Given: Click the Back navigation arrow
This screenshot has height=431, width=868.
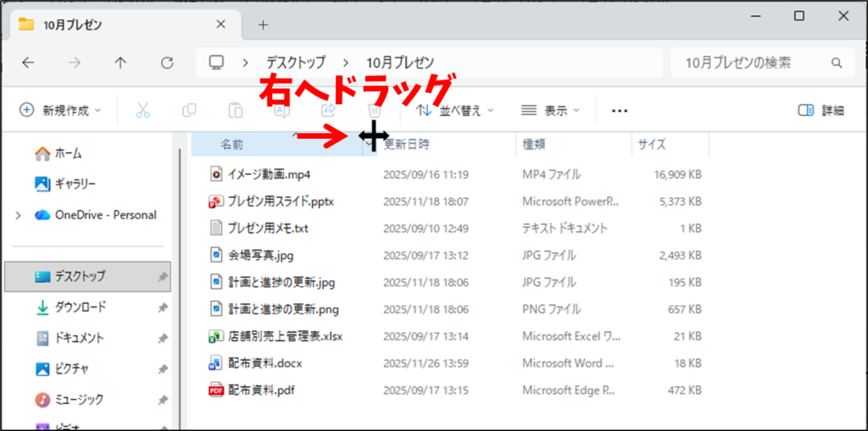Looking at the screenshot, I should (x=28, y=63).
